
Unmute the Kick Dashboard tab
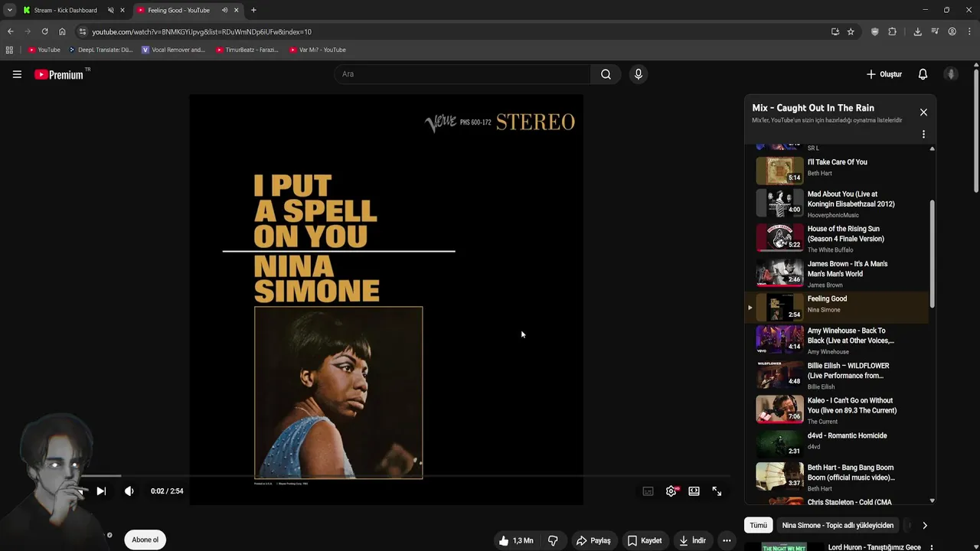coord(110,10)
